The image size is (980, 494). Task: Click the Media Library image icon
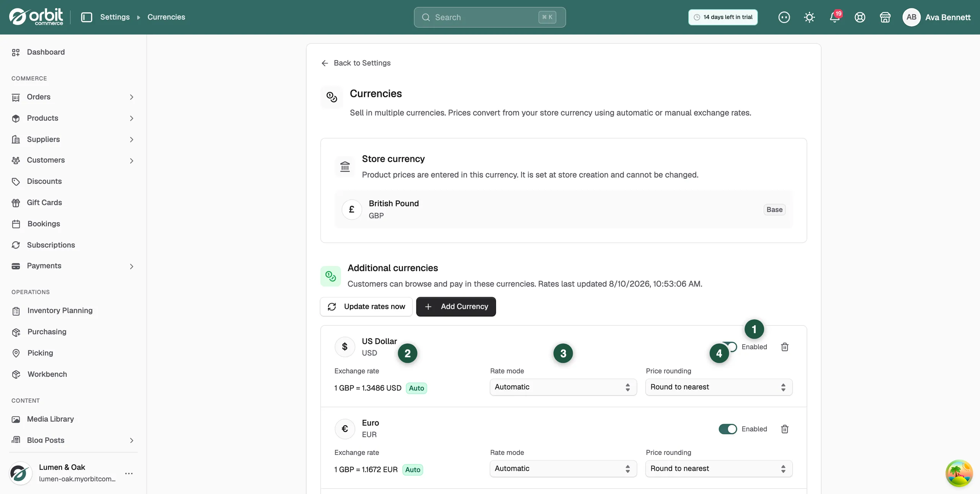[x=16, y=419]
